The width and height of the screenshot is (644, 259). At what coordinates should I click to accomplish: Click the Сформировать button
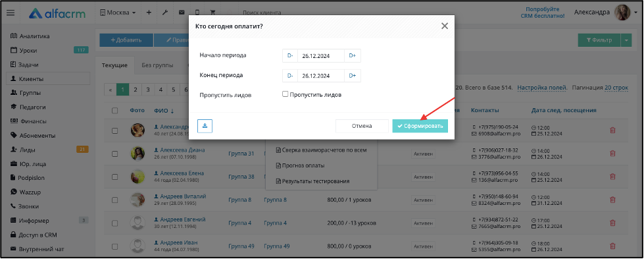[x=420, y=126]
